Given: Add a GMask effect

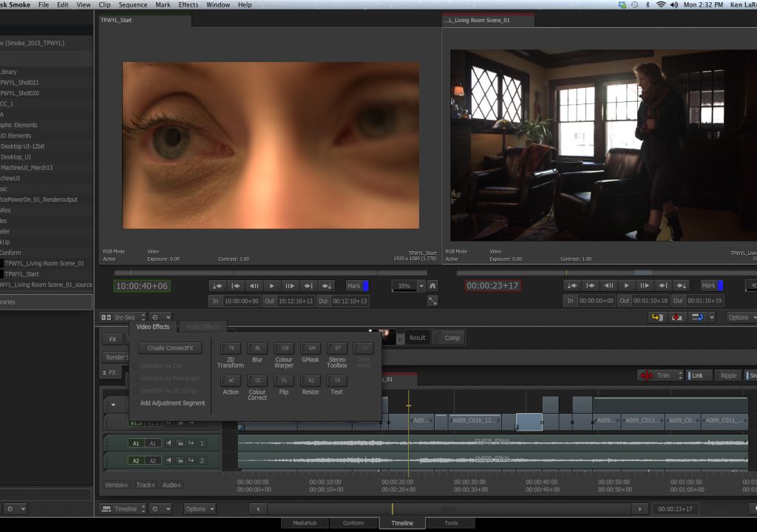Looking at the screenshot, I should tap(310, 348).
